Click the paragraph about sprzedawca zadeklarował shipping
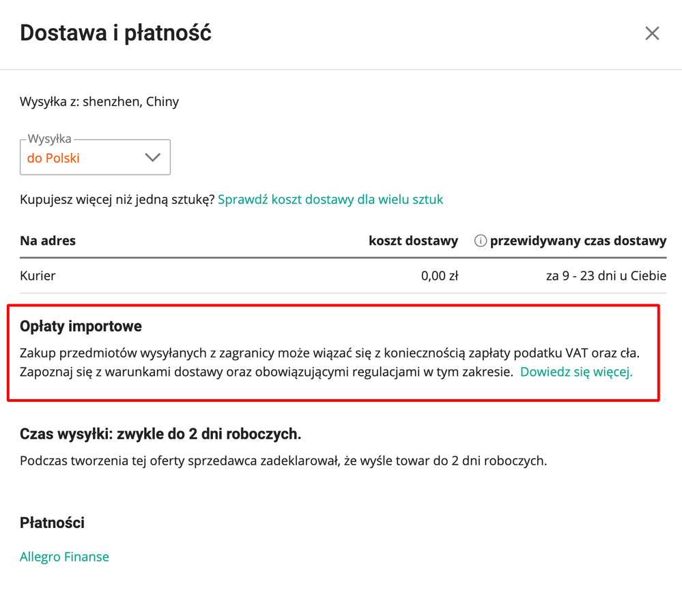Screen dimensions: 682x616 point(283,460)
